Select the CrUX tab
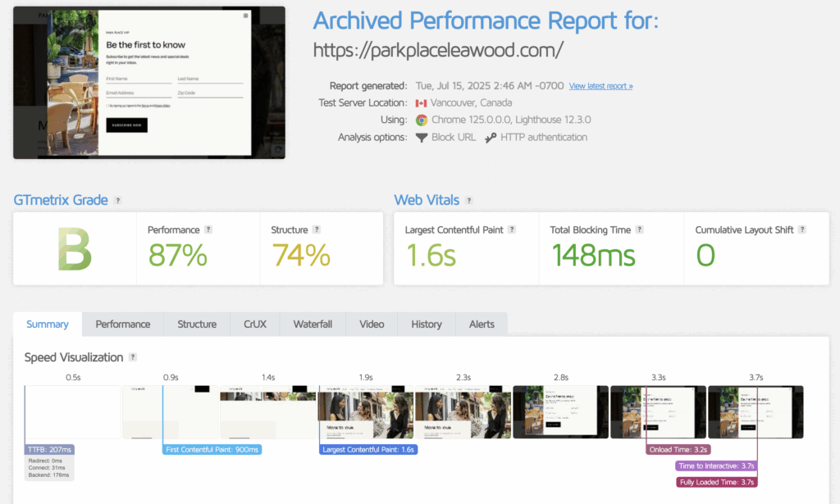The width and height of the screenshot is (840, 504). click(x=255, y=325)
